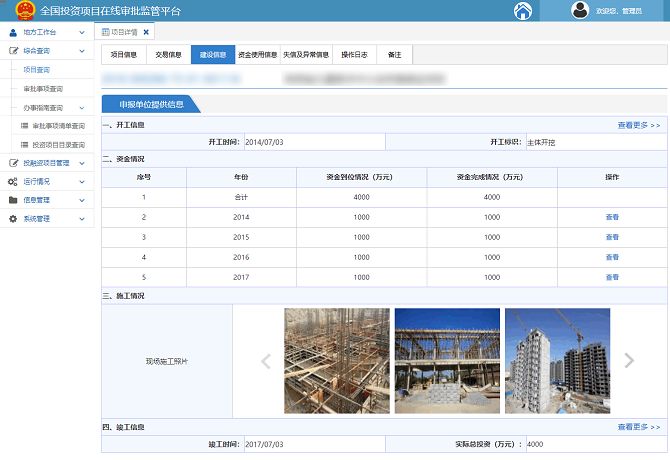This screenshot has width=670, height=460.
Task: Close the 项目详情 tab
Action: (x=146, y=33)
